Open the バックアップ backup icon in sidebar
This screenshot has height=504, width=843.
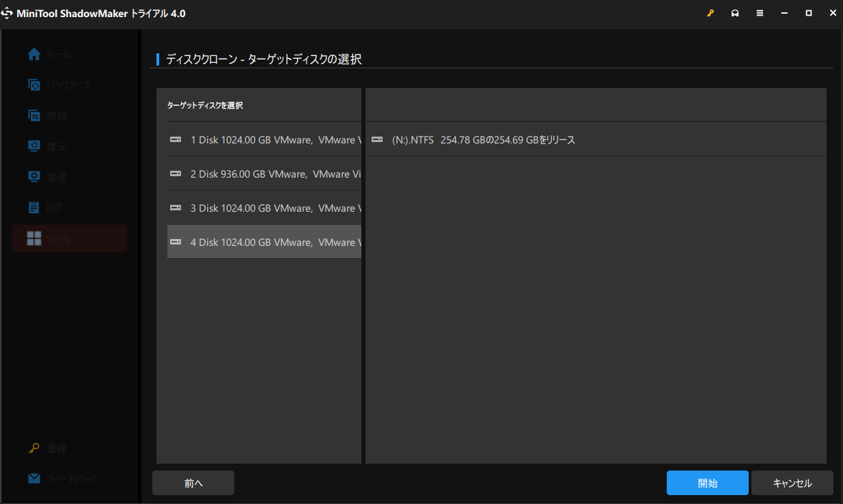(x=34, y=85)
